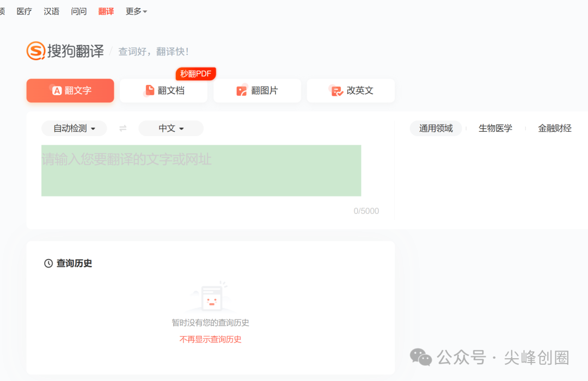Select the 翻文档 tab
Image resolution: width=588 pixels, height=381 pixels.
pyautogui.click(x=163, y=90)
